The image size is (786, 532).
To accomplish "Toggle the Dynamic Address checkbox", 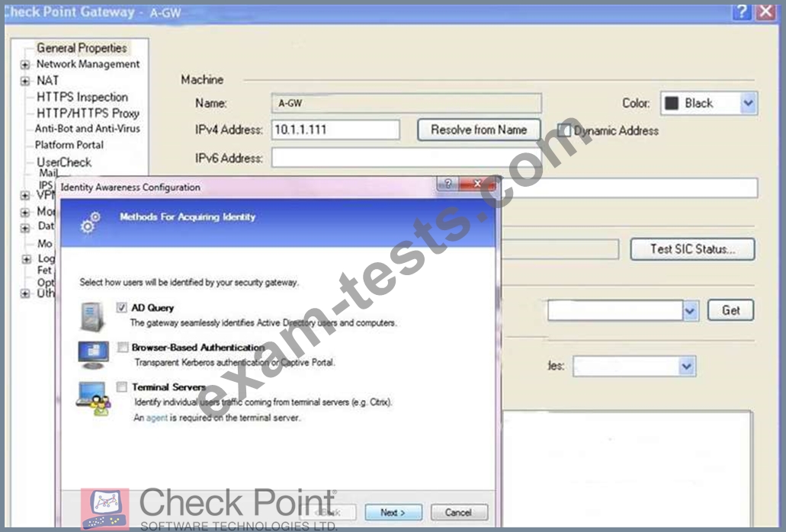I will (564, 130).
